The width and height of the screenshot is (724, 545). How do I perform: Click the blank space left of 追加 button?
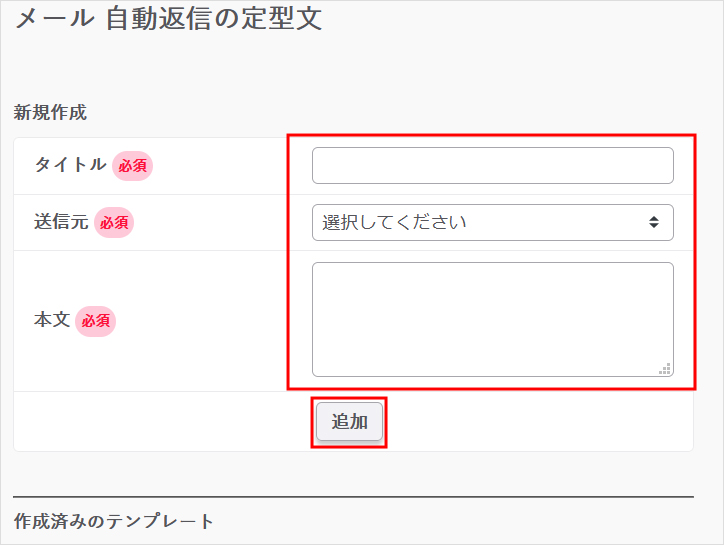[x=160, y=422]
